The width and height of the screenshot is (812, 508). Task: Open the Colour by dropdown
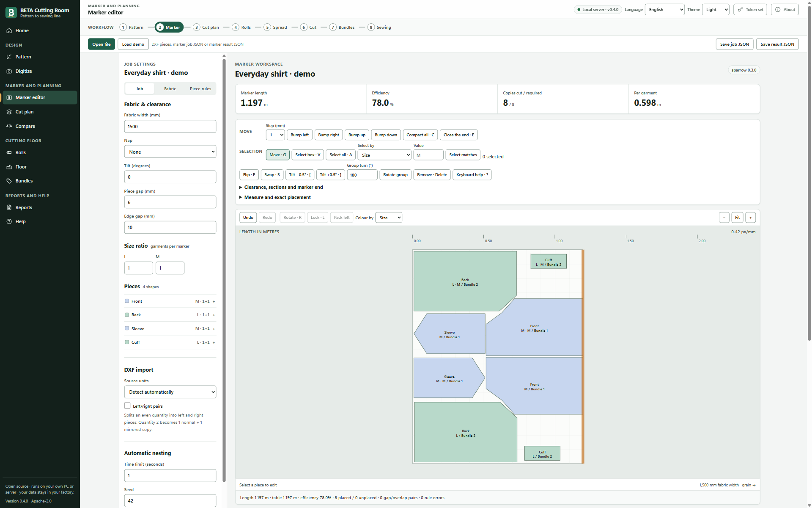pyautogui.click(x=389, y=218)
